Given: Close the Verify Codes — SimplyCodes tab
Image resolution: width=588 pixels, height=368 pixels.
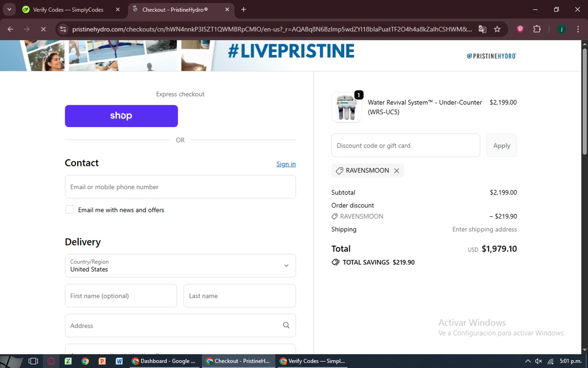Looking at the screenshot, I should (x=118, y=9).
